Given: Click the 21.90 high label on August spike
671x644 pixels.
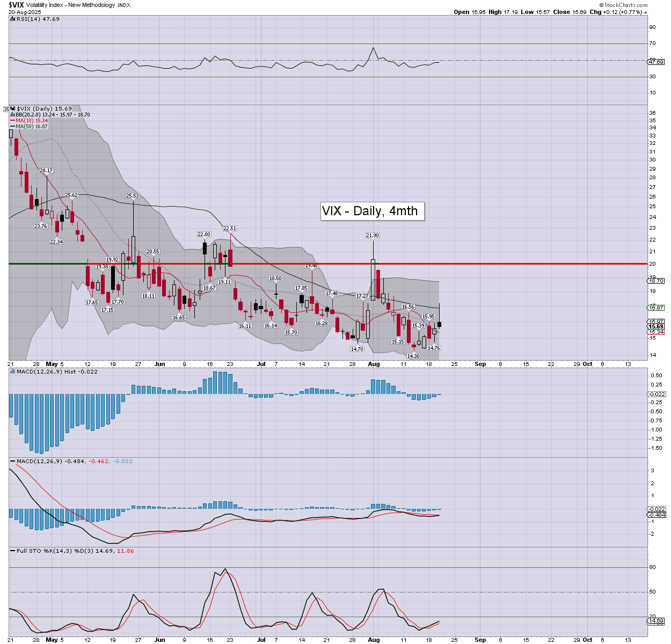Looking at the screenshot, I should tap(373, 235).
